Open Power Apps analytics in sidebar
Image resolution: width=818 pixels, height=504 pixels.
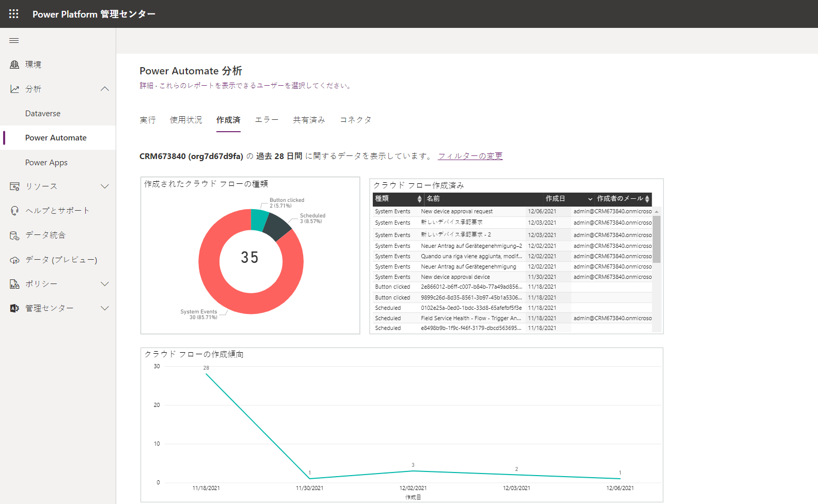coord(46,163)
